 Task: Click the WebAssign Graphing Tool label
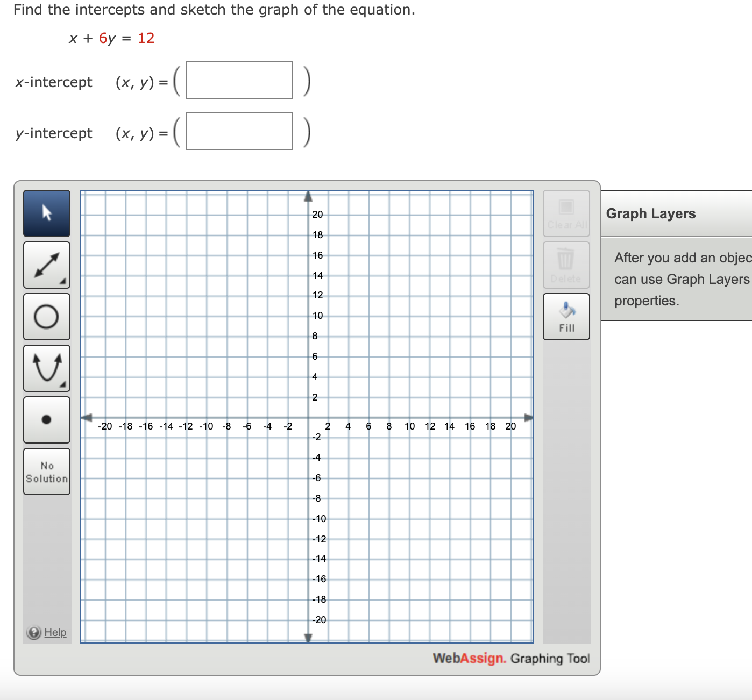511,658
